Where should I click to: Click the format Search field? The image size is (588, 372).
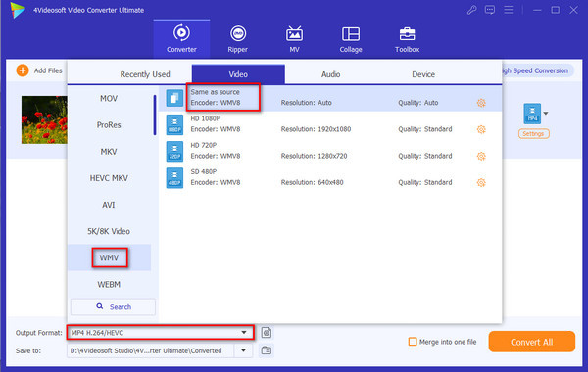pyautogui.click(x=113, y=306)
